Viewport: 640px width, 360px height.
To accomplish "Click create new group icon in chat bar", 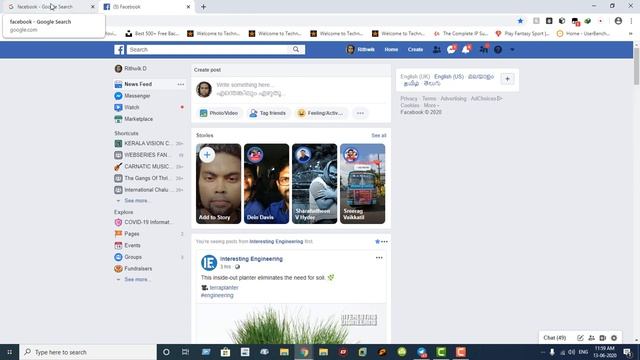I will point(591,338).
